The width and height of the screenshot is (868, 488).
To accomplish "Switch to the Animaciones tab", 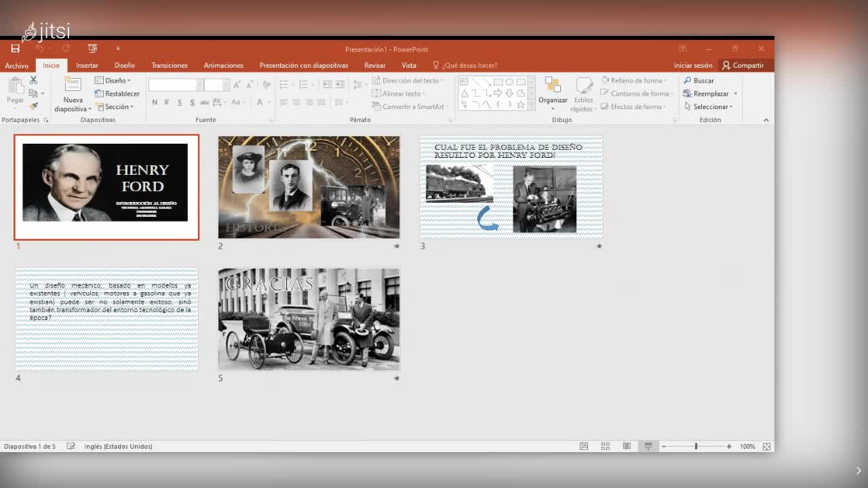I will (223, 65).
